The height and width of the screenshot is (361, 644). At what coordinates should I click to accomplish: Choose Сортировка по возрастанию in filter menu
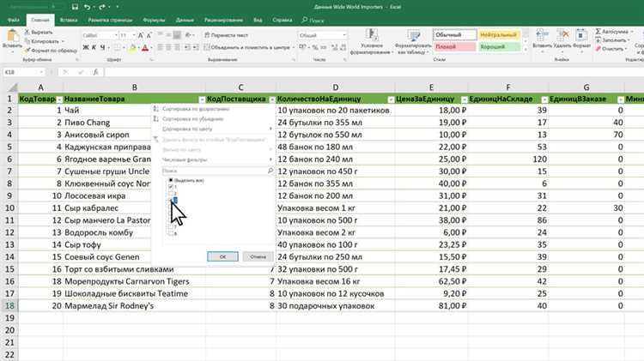(196, 109)
